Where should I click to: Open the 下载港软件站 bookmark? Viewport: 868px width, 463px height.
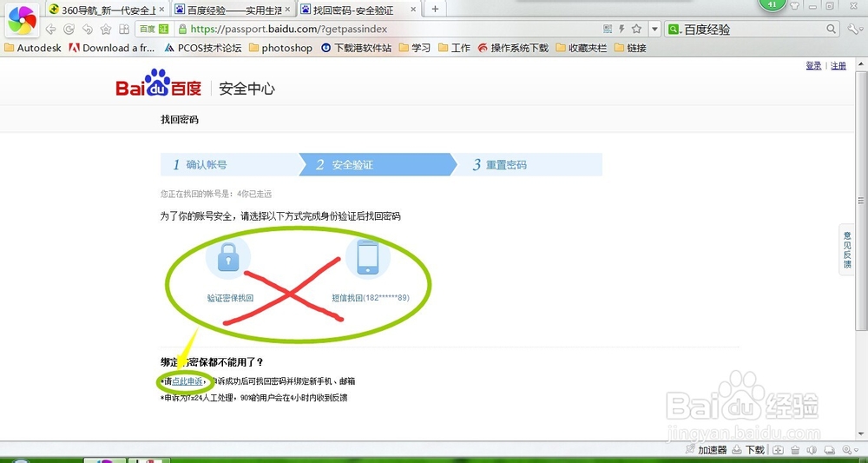click(x=356, y=48)
